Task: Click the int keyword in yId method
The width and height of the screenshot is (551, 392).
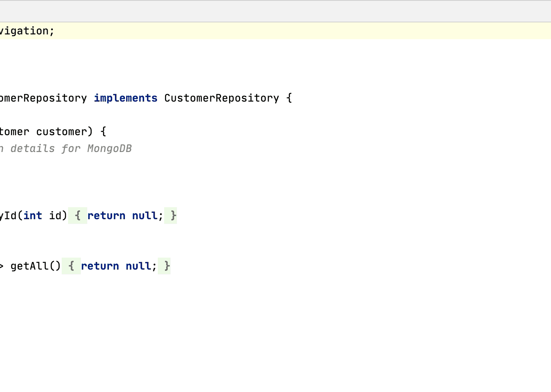Action: pos(32,216)
